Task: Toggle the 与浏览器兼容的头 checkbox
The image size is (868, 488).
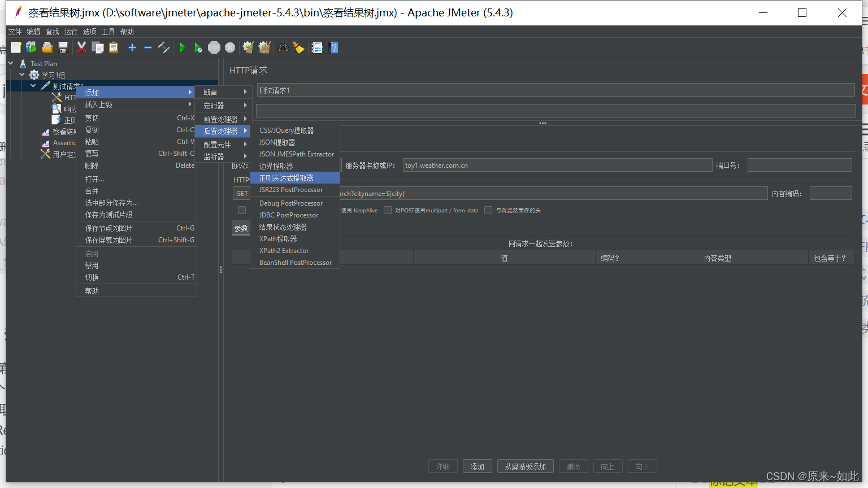Action: [488, 210]
